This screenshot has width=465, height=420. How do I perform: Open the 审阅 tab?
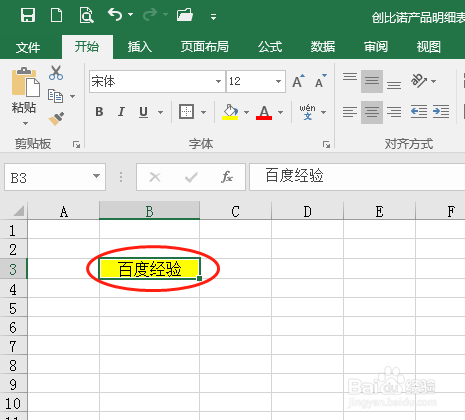pyautogui.click(x=376, y=47)
